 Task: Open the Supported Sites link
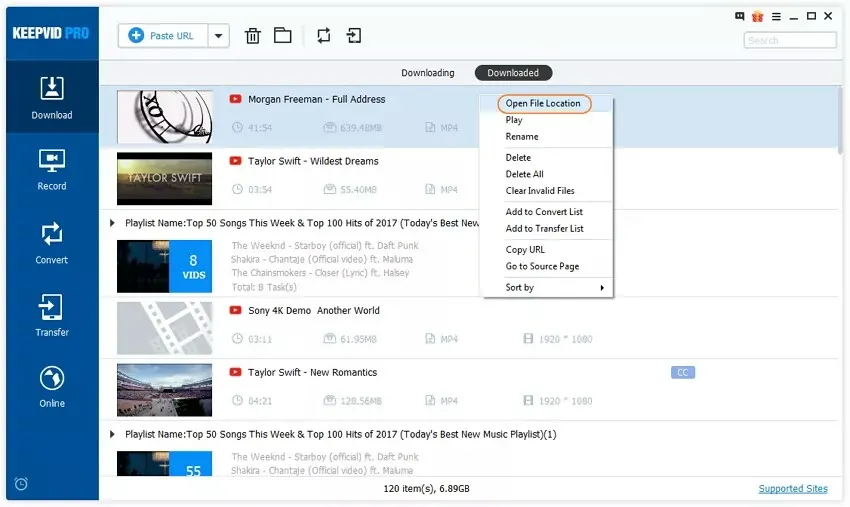793,489
